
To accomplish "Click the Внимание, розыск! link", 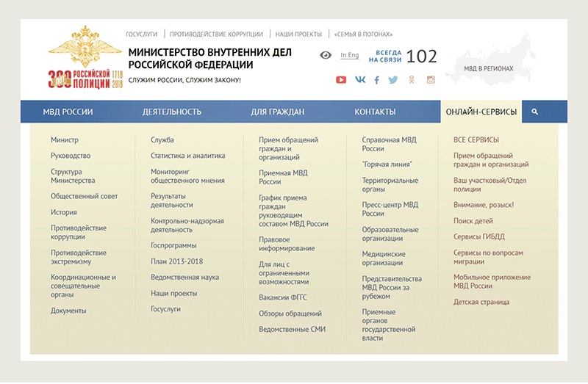I will [484, 205].
